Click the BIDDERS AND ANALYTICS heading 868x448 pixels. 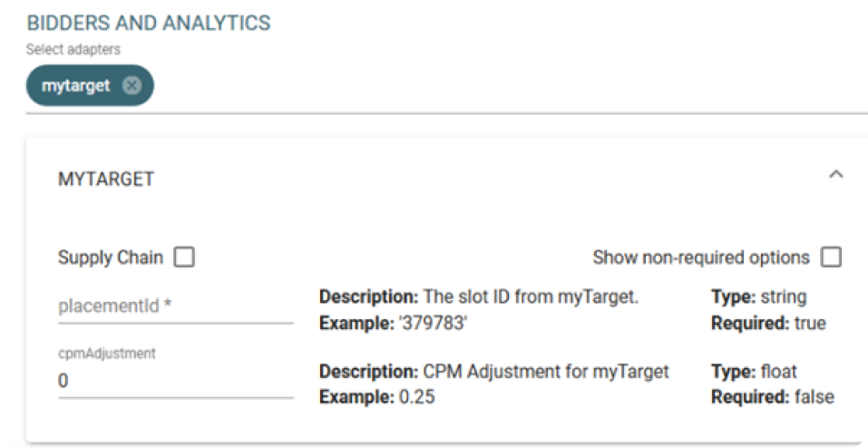(149, 24)
